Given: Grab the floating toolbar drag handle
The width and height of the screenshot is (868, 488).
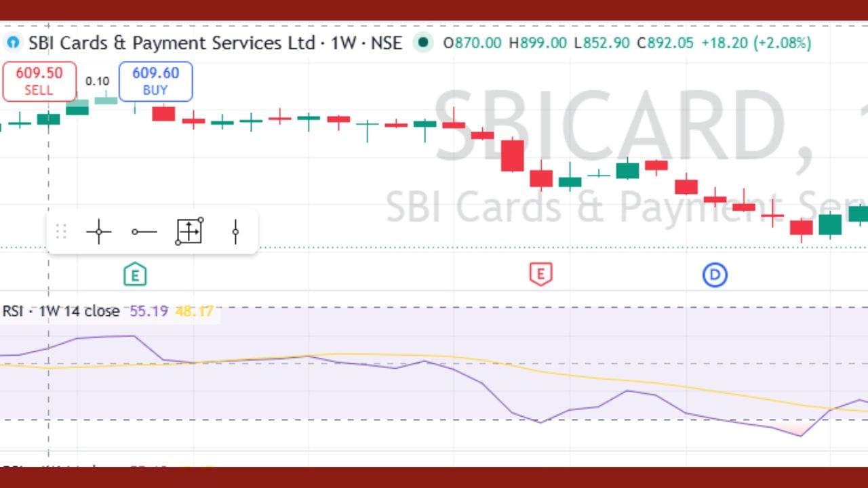Looking at the screenshot, I should tap(61, 232).
